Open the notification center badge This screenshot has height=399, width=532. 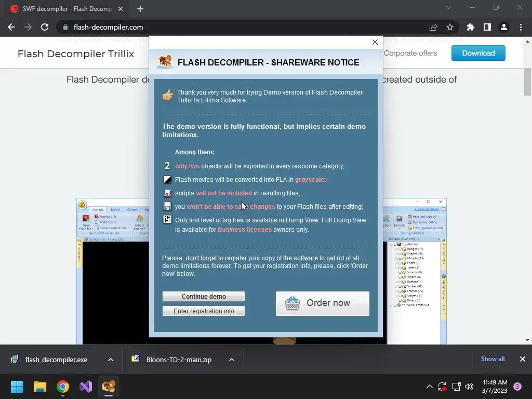517,387
